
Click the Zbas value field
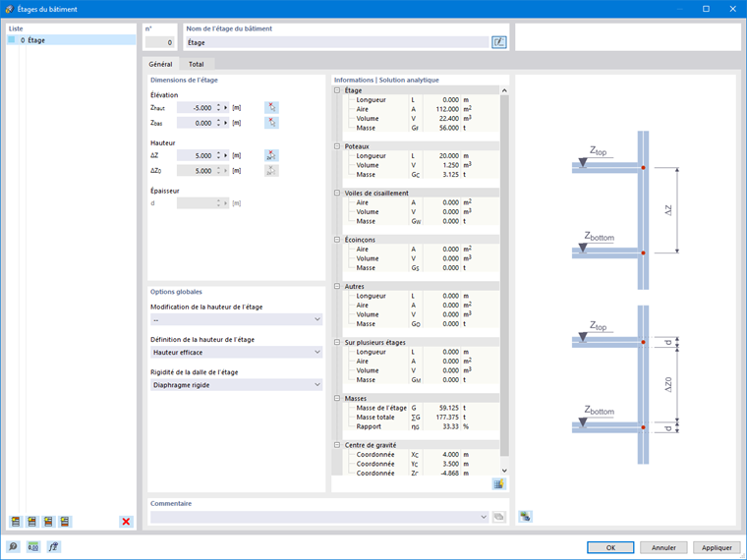196,123
